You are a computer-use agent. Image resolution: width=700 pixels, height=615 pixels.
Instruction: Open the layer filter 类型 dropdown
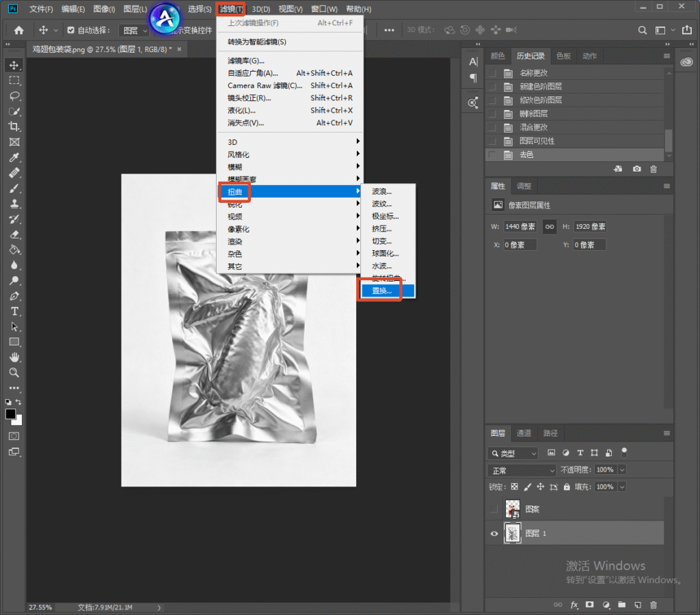(x=513, y=454)
